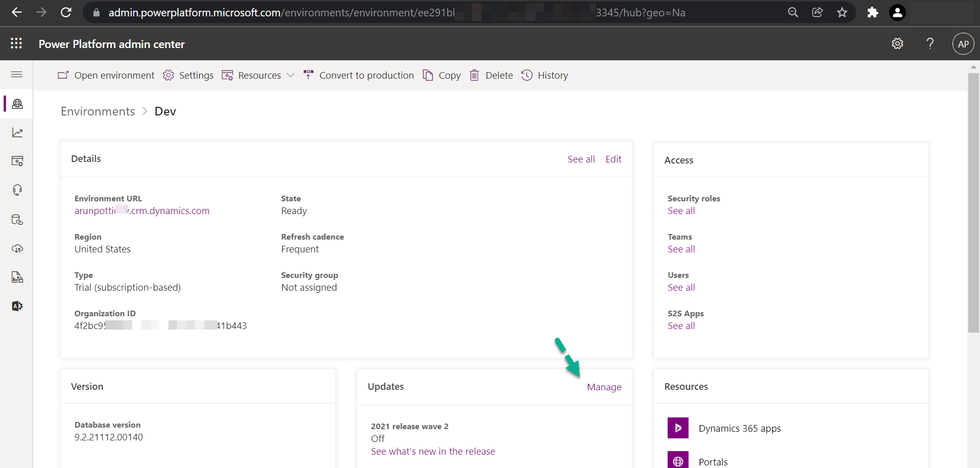The width and height of the screenshot is (980, 468).
Task: Click the Trial (subscription-based) type value
Action: [128, 287]
